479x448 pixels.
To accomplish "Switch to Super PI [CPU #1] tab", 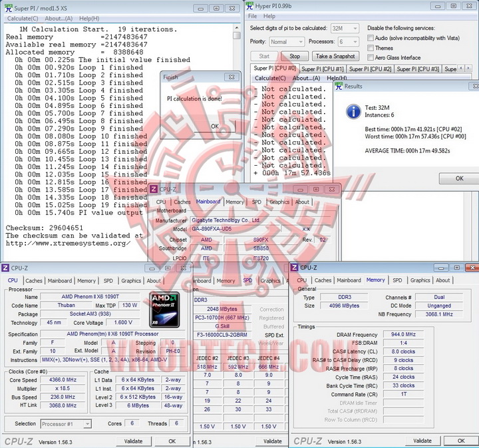I will [323, 69].
